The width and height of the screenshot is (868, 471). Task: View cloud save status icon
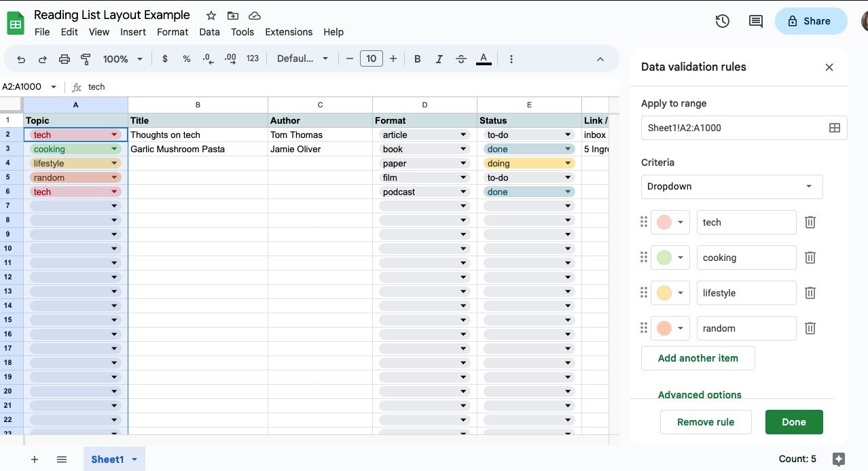255,16
